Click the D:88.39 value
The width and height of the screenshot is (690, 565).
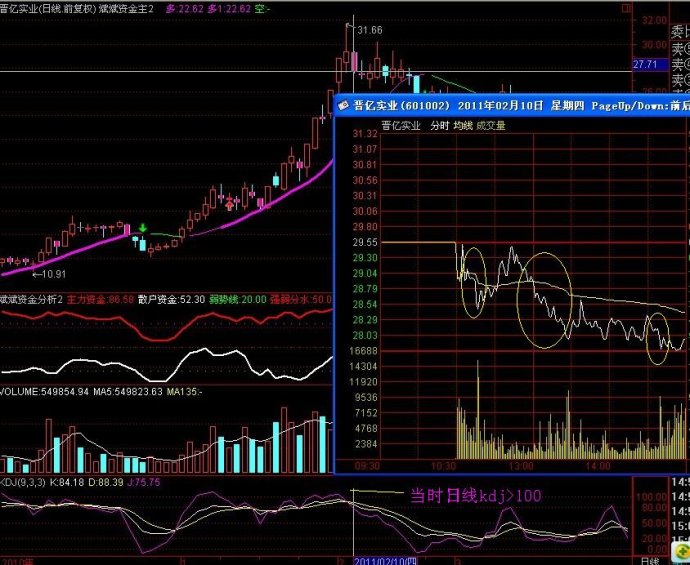click(106, 483)
